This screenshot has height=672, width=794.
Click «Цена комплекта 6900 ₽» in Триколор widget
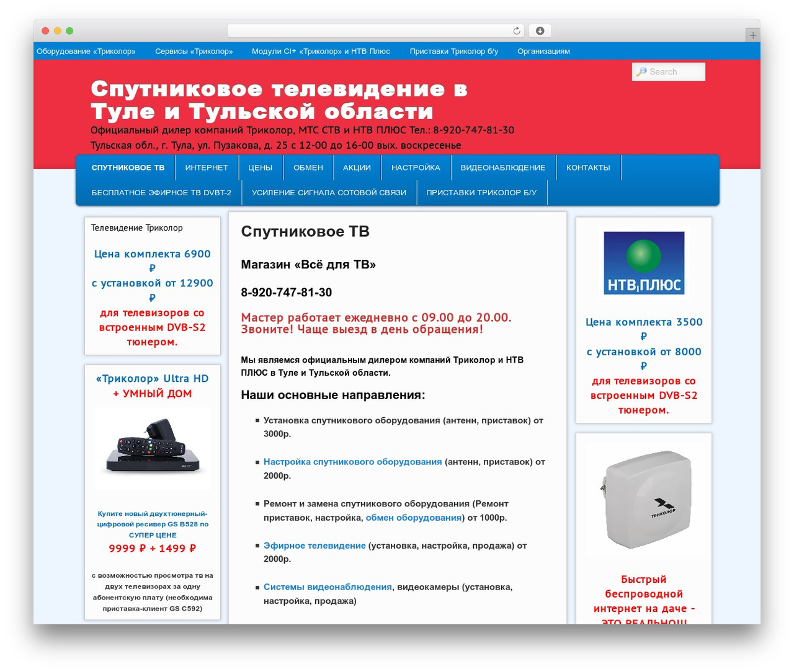coord(153,261)
